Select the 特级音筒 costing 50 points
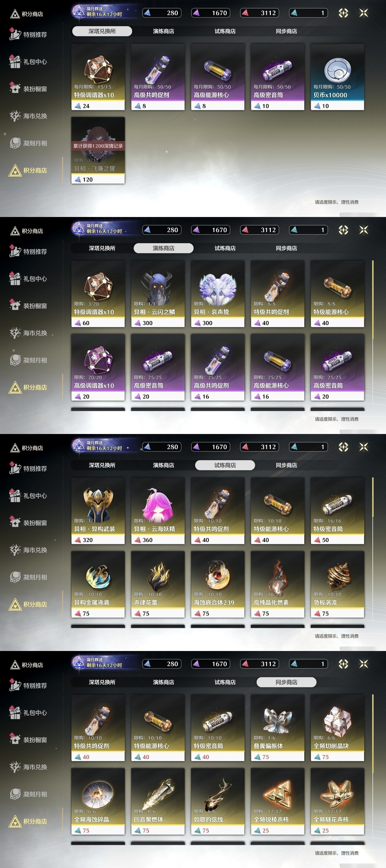 337,511
